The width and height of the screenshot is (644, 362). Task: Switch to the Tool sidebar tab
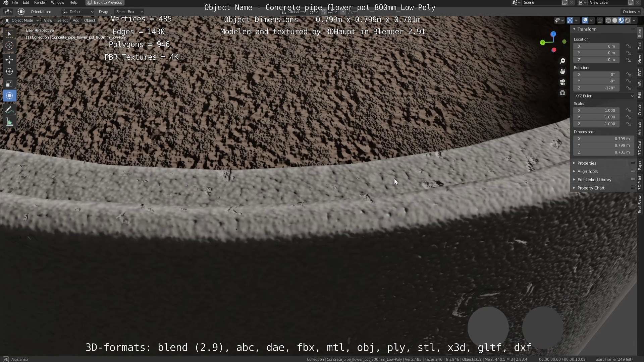(640, 46)
